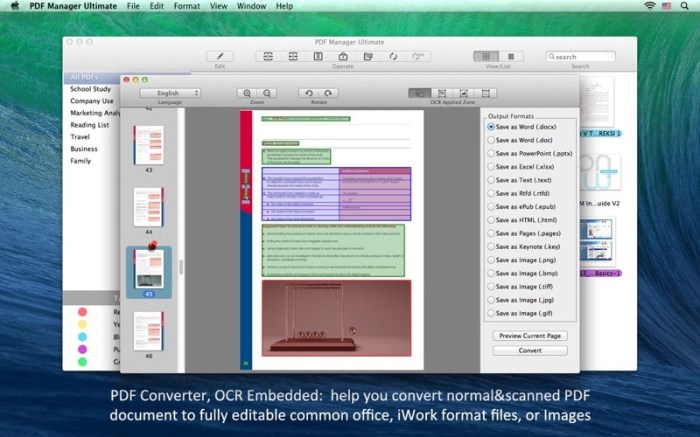This screenshot has width=700, height=437.
Task: Open Spotlight search in menu bar
Action: [684, 6]
